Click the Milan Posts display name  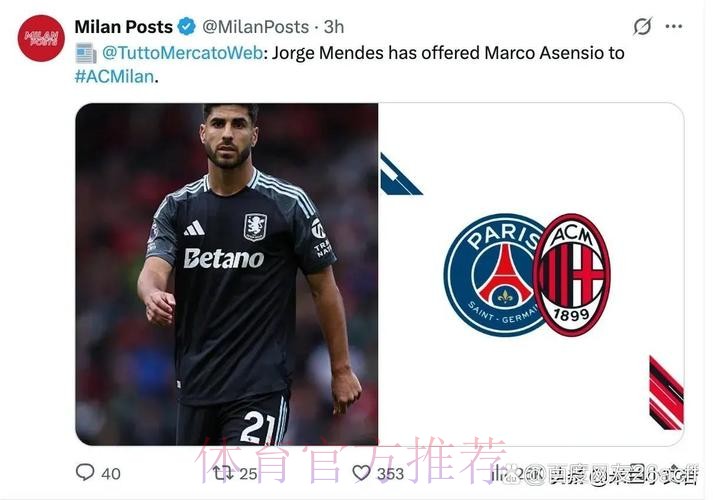pyautogui.click(x=124, y=27)
